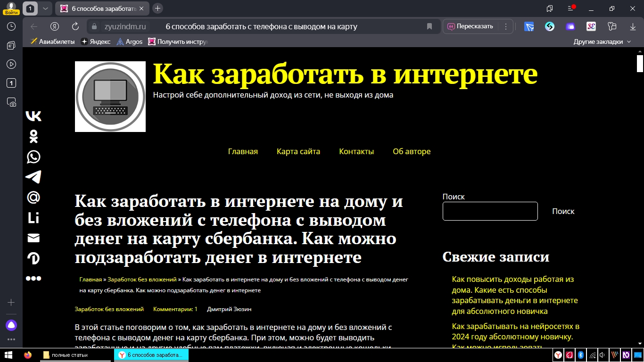Take screenshot using sidebar camera icon
Image resolution: width=644 pixels, height=362 pixels.
pyautogui.click(x=11, y=102)
